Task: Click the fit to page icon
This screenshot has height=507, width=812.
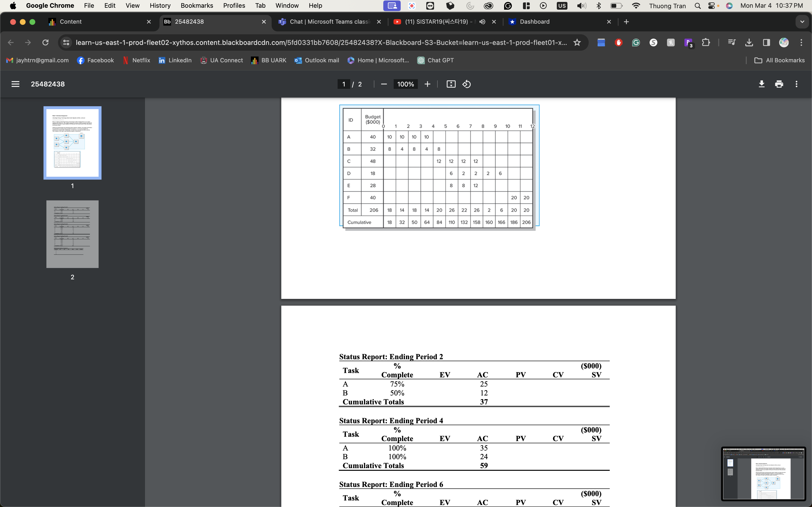Action: 451,84
